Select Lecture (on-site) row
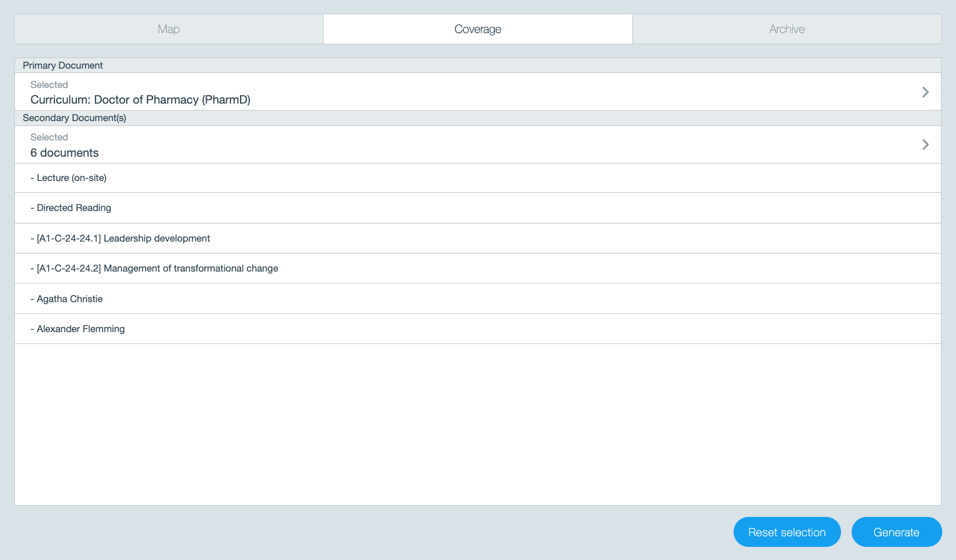 coord(478,178)
